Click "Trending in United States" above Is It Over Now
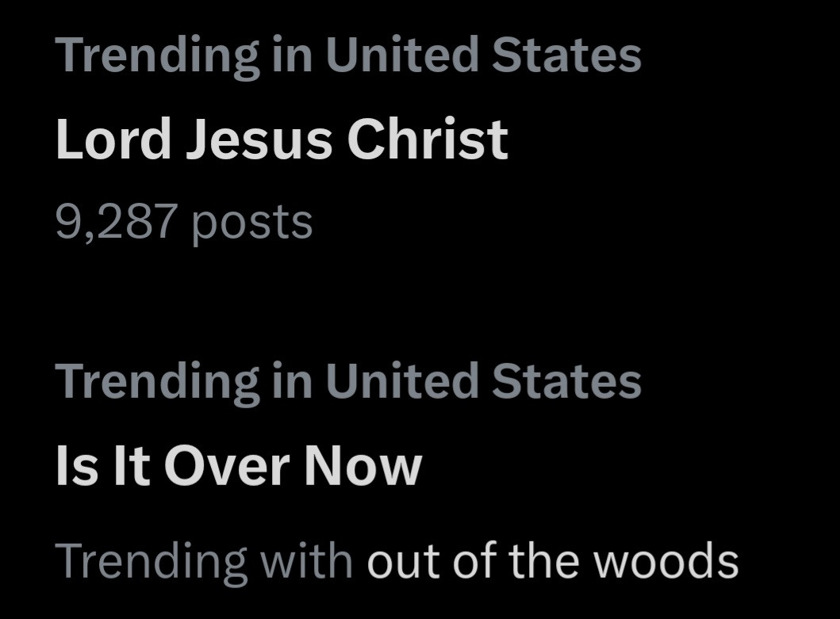Viewport: 840px width, 619px height. [x=348, y=380]
